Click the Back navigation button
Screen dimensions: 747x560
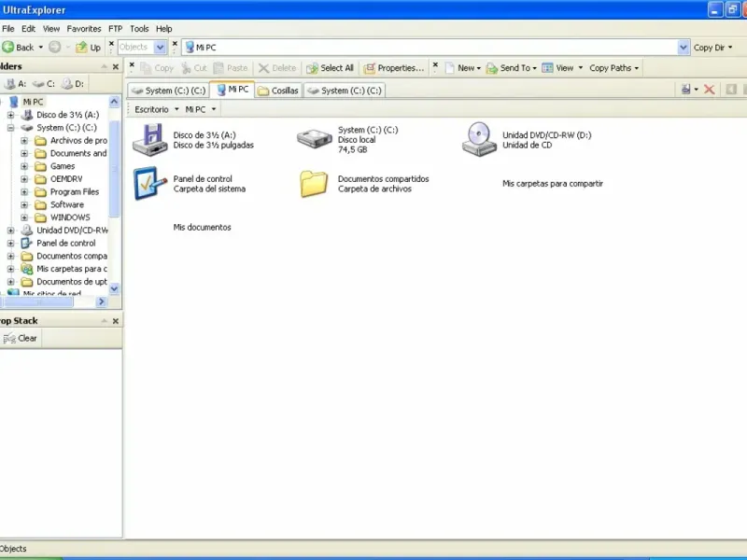[x=18, y=48]
